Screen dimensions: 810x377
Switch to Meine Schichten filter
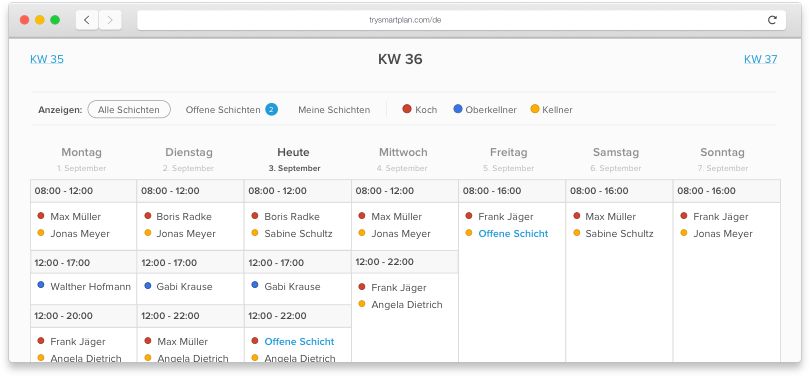point(334,109)
